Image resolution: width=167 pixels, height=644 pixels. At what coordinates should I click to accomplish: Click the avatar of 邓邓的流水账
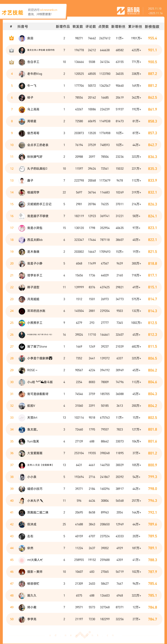[22, 311]
